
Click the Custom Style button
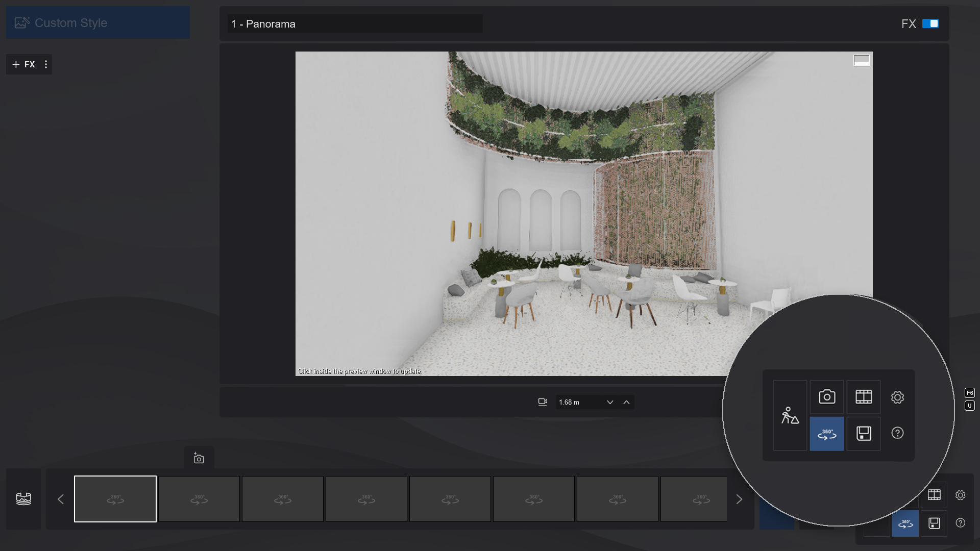98,22
